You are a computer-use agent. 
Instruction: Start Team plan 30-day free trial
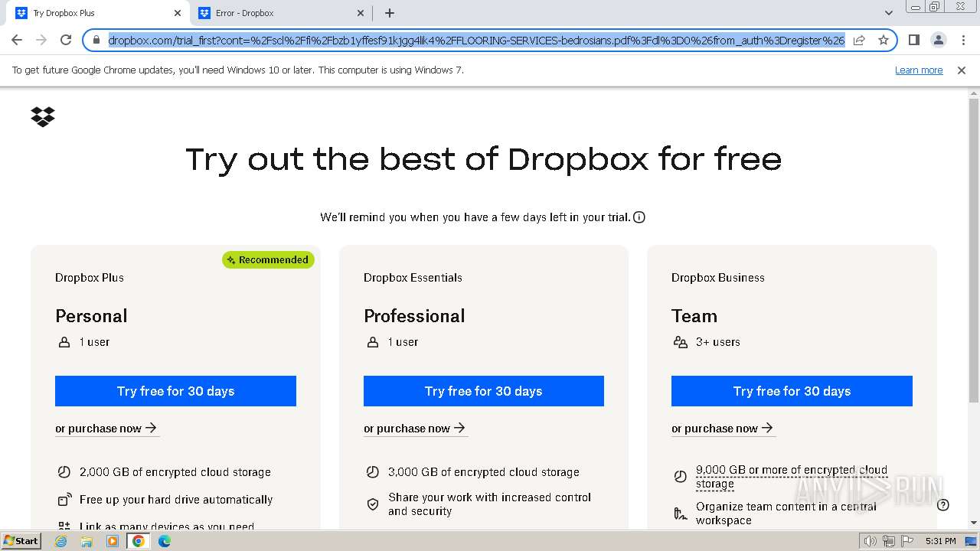coord(792,391)
